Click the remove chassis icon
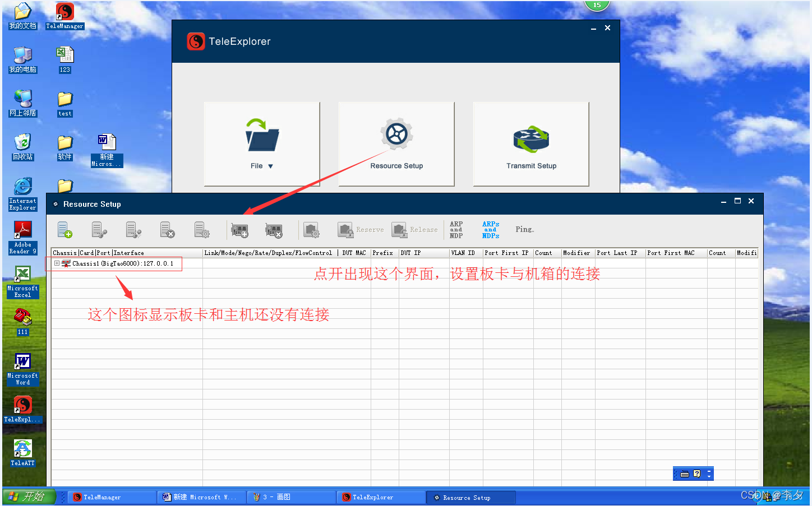This screenshot has height=506, width=812. point(167,230)
